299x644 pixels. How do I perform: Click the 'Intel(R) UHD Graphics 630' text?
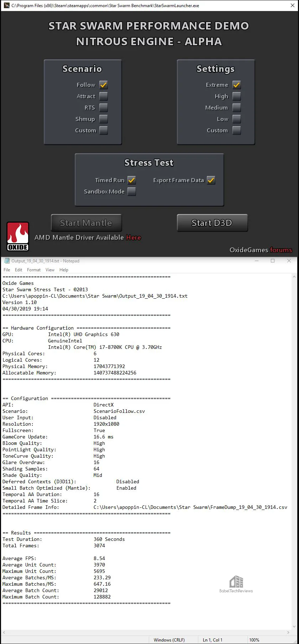tap(84, 334)
